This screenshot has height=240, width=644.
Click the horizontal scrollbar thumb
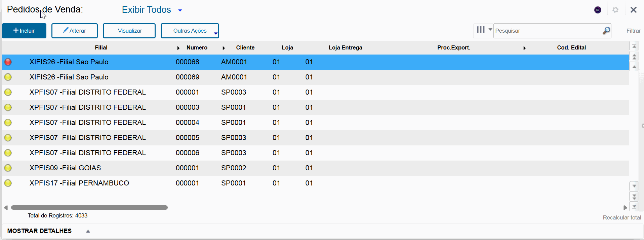89,208
